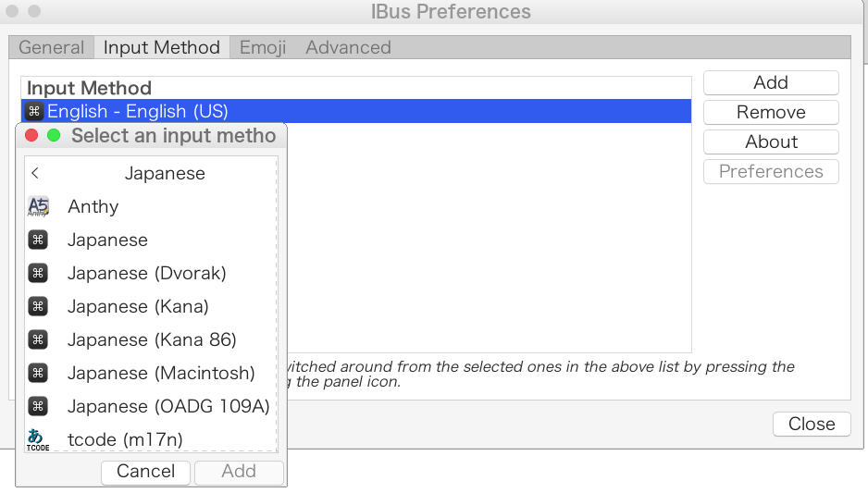This screenshot has height=493, width=868.
Task: Click the Remove button
Action: tap(771, 112)
